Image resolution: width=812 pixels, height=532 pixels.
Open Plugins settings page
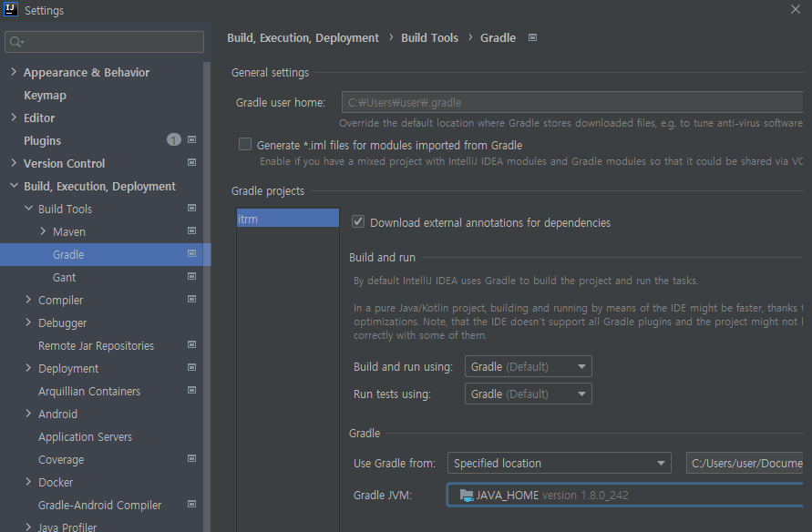(43, 141)
